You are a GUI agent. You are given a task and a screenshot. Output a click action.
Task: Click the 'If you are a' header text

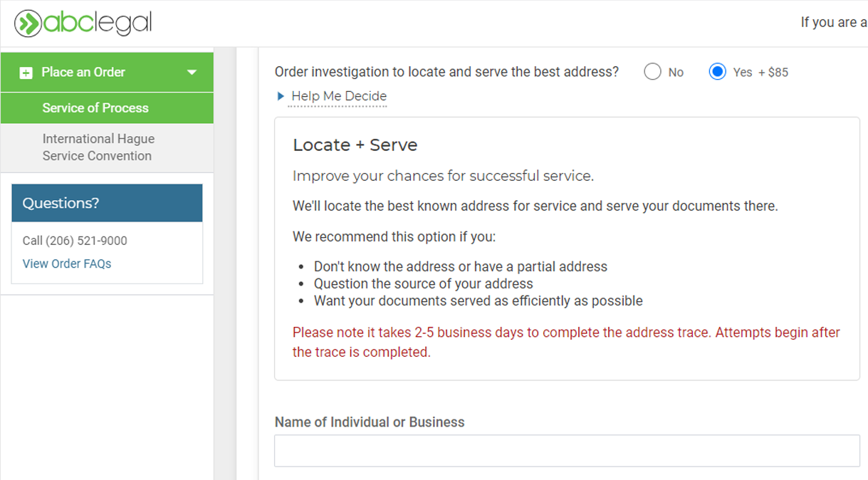[833, 23]
